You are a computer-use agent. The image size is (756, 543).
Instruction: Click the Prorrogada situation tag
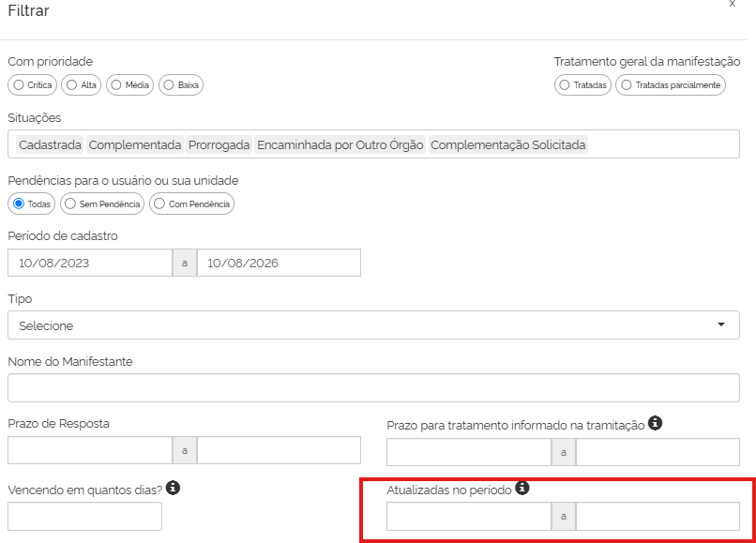219,144
